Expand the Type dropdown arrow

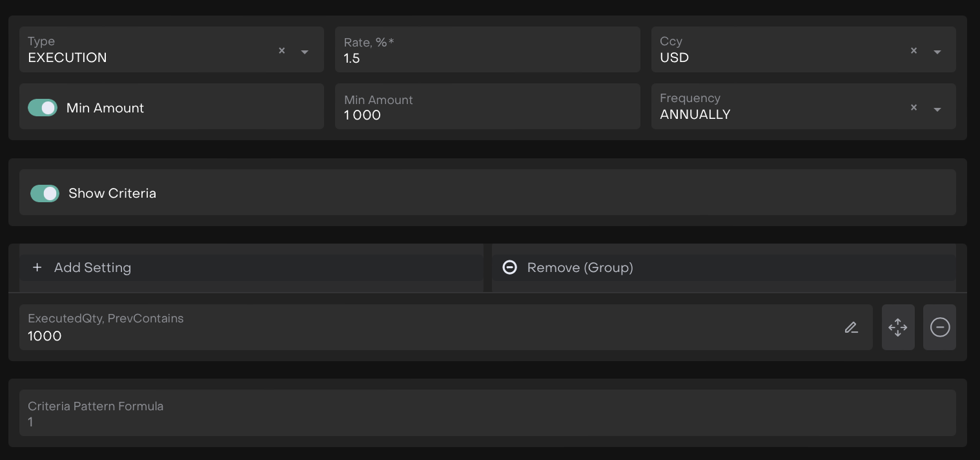tap(305, 52)
